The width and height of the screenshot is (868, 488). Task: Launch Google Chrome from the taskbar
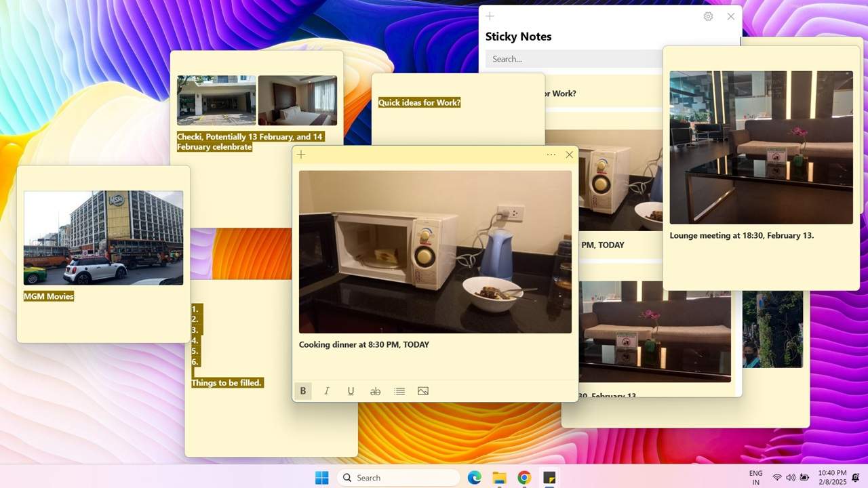pos(524,477)
